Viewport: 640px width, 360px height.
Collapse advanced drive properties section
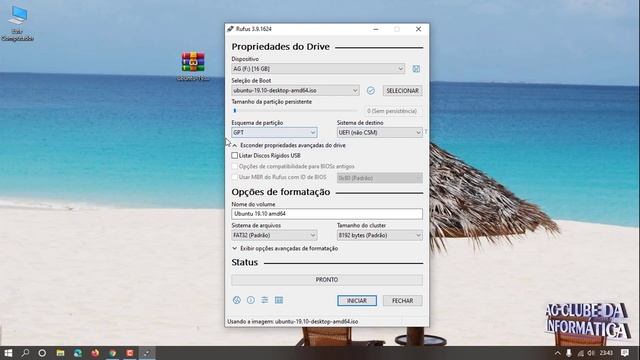click(289, 145)
